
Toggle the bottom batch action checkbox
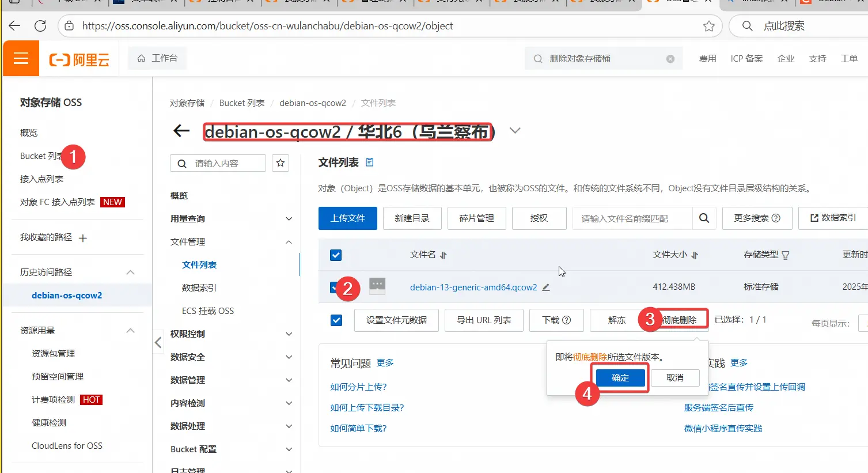point(336,320)
